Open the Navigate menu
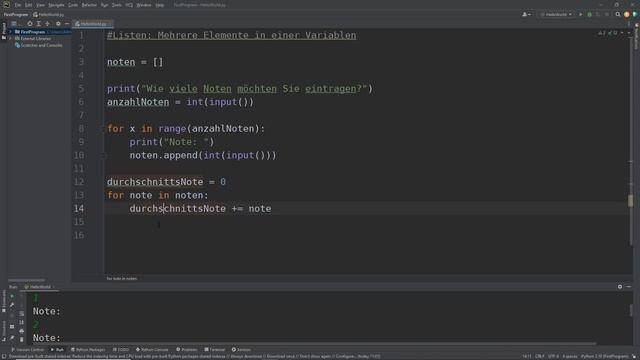 (x=56, y=5)
